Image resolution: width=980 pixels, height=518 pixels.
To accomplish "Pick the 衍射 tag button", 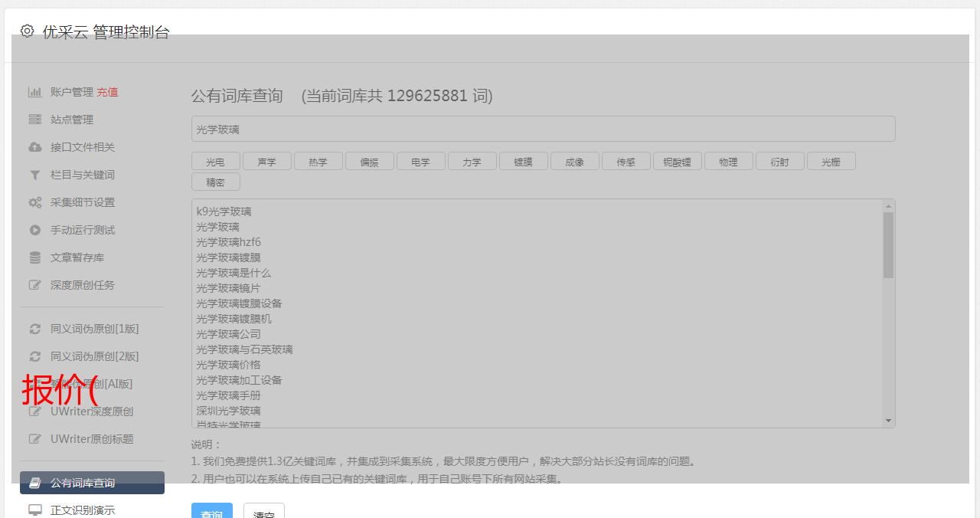I will [780, 161].
